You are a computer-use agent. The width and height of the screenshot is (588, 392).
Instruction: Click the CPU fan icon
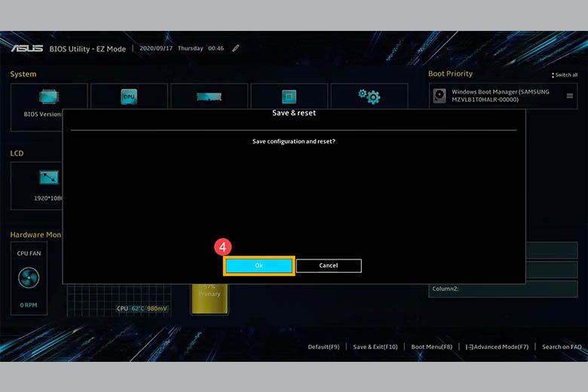click(x=29, y=277)
